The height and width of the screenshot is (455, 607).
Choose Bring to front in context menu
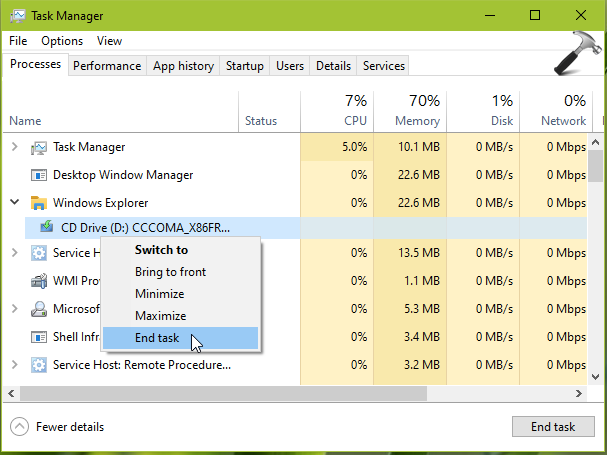181,272
